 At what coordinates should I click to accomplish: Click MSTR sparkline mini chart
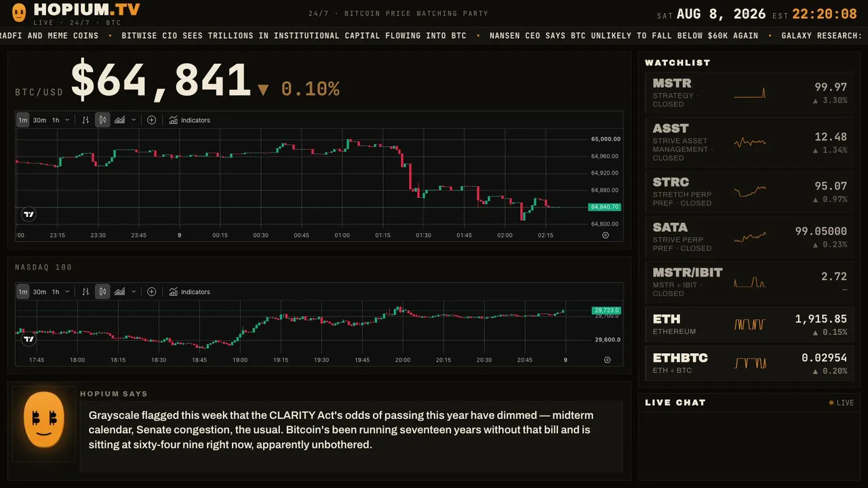[750, 93]
